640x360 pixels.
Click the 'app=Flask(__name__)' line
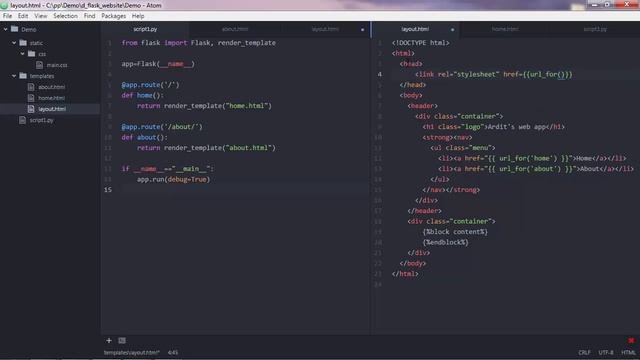[158, 64]
